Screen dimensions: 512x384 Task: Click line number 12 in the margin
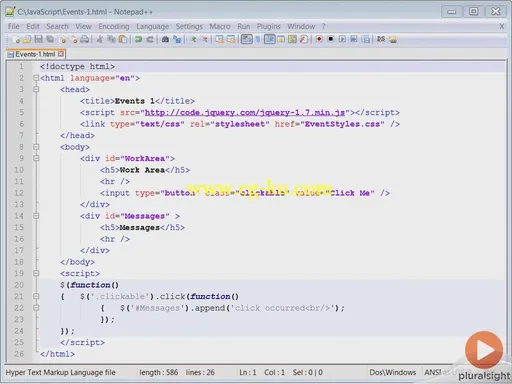[x=19, y=193]
